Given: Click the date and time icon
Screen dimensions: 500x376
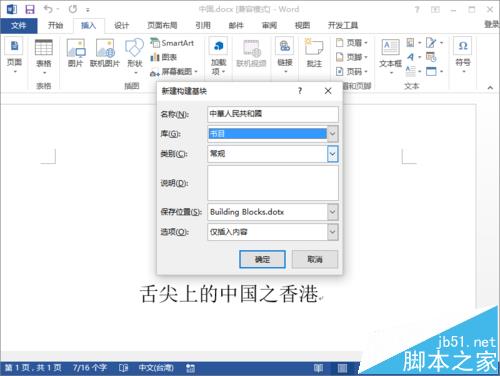Looking at the screenshot, I should pos(431,57).
